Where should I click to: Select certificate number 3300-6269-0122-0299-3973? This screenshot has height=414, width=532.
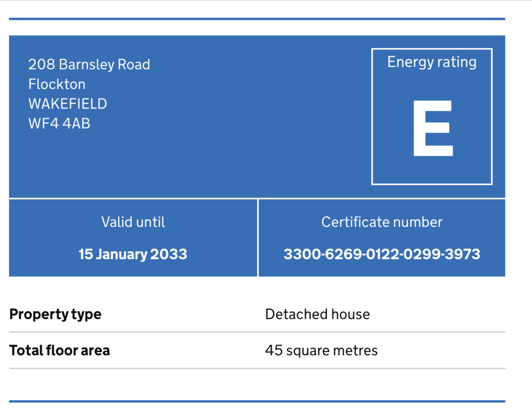[x=382, y=255]
